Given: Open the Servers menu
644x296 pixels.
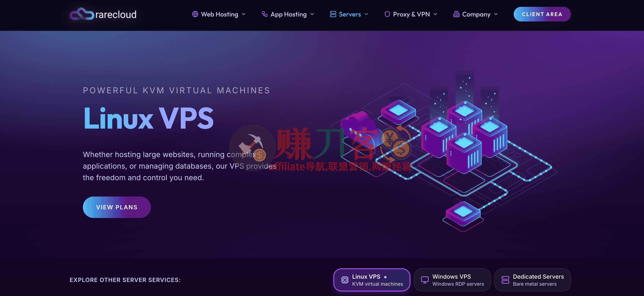Looking at the screenshot, I should tap(349, 14).
